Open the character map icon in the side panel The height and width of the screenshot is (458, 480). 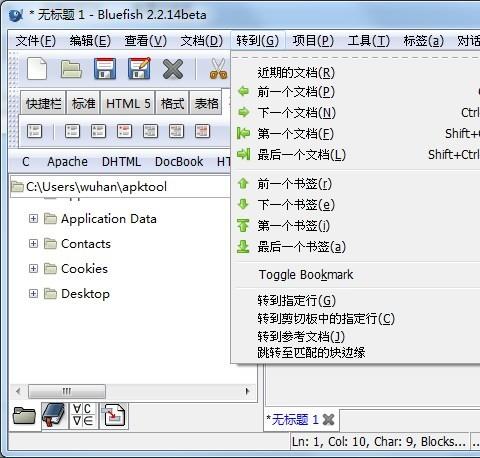click(x=83, y=415)
